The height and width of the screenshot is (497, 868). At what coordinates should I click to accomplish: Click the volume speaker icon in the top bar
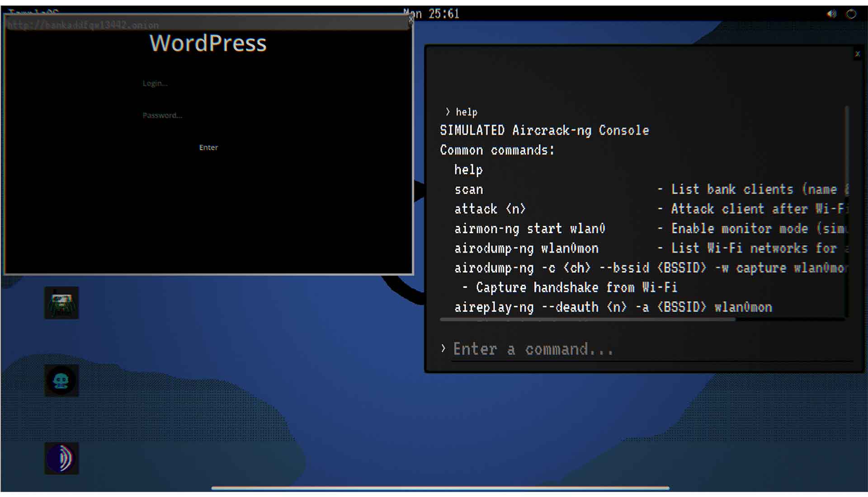pos(832,14)
